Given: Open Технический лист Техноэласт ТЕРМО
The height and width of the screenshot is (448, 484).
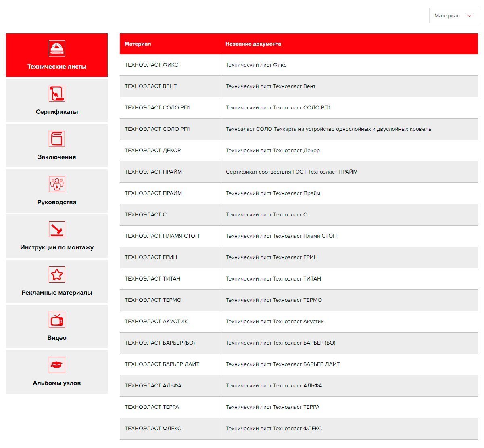Looking at the screenshot, I should tap(274, 300).
